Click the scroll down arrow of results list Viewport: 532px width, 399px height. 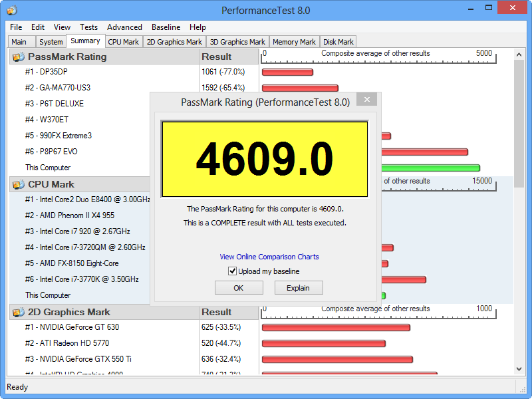(519, 369)
